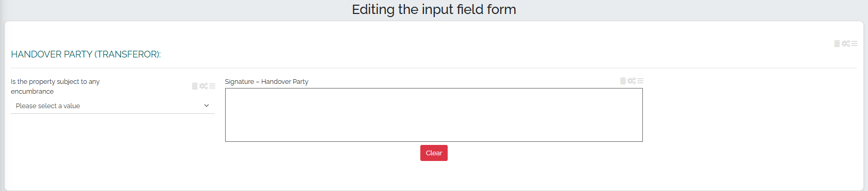
Task: Grab the Handover Party section reorder handle
Action: [855, 43]
